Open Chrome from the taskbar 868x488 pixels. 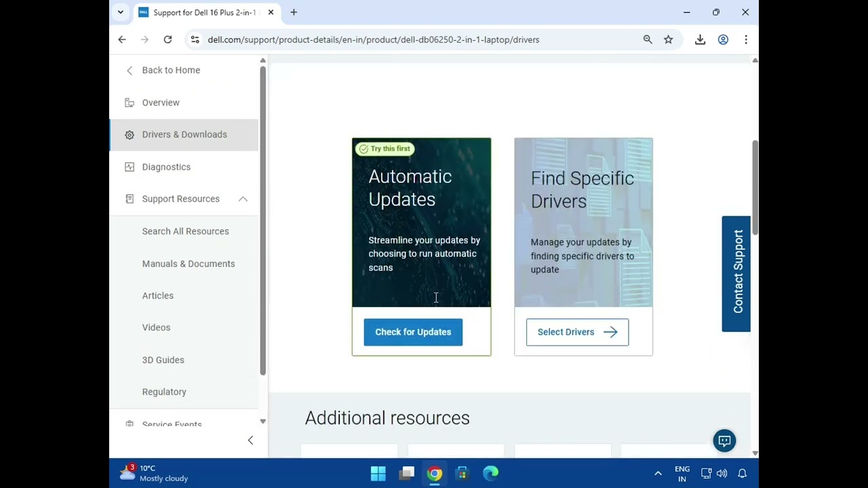tap(435, 473)
